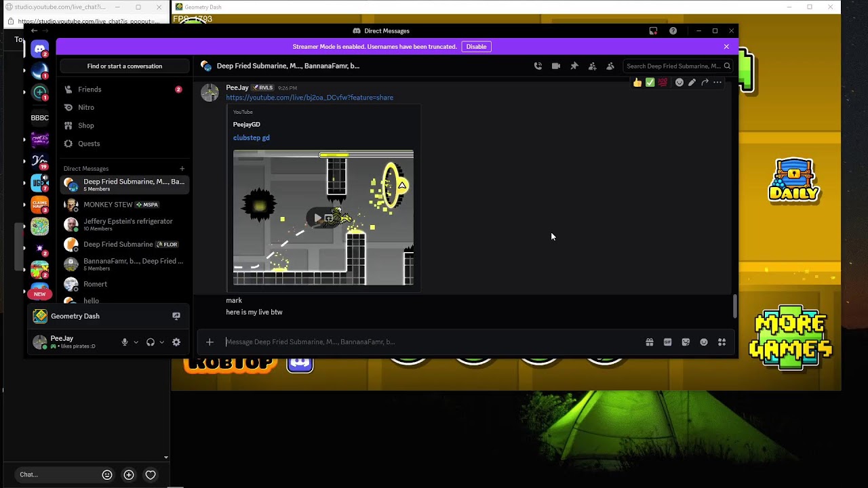Open the BBBC server
Image resolution: width=868 pixels, height=488 pixels.
(x=40, y=117)
